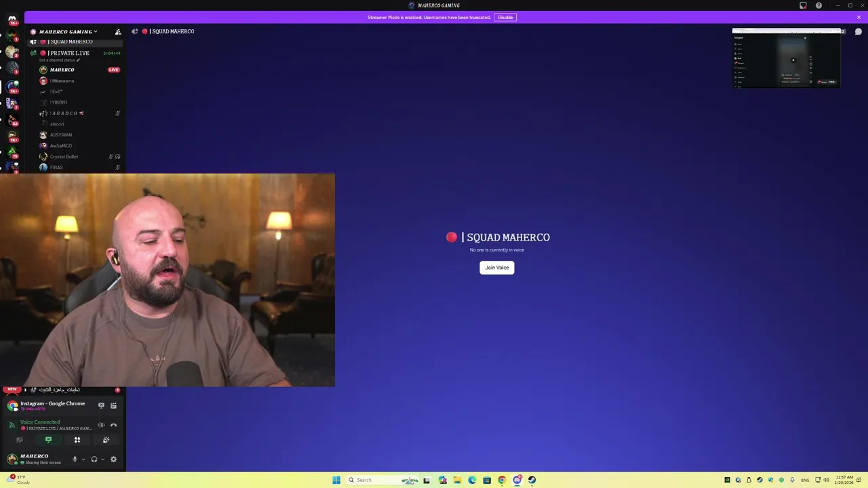The height and width of the screenshot is (488, 868).
Task: Open server icon with badge 78
Action: 12,153
